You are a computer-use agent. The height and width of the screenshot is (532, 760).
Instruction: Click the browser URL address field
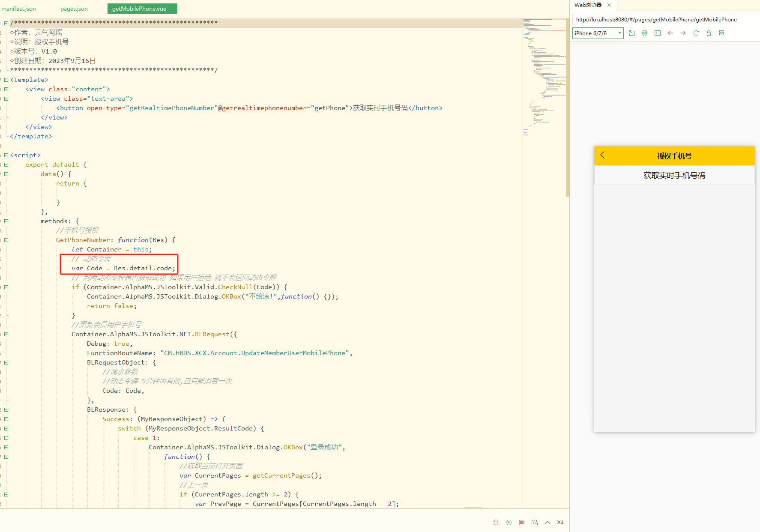pyautogui.click(x=666, y=19)
